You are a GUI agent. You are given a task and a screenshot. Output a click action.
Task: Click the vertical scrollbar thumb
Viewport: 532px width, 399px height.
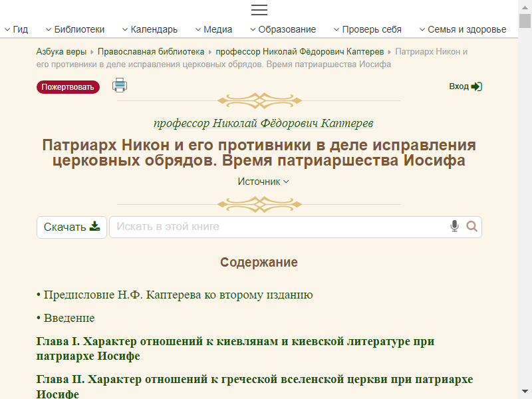click(x=525, y=21)
